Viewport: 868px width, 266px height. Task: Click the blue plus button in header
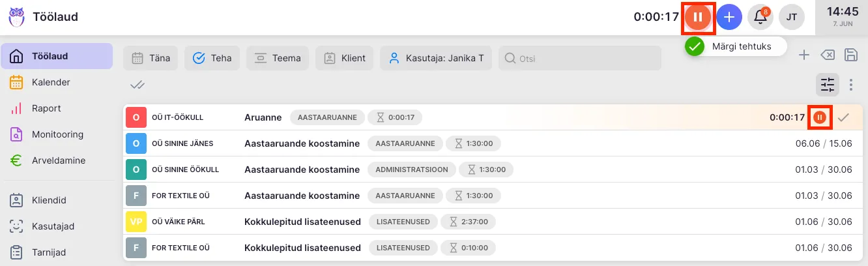729,17
